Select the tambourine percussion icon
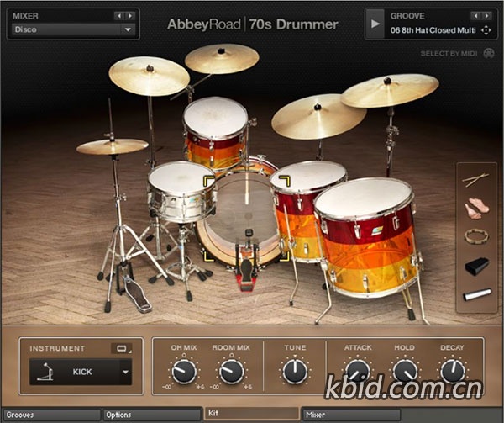Viewport: 504px width, 423px height. (x=476, y=237)
